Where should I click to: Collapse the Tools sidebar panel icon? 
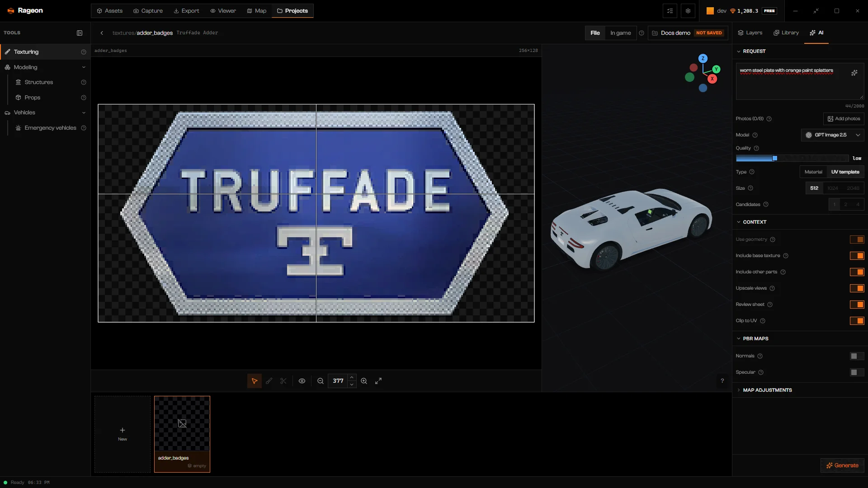click(x=80, y=33)
